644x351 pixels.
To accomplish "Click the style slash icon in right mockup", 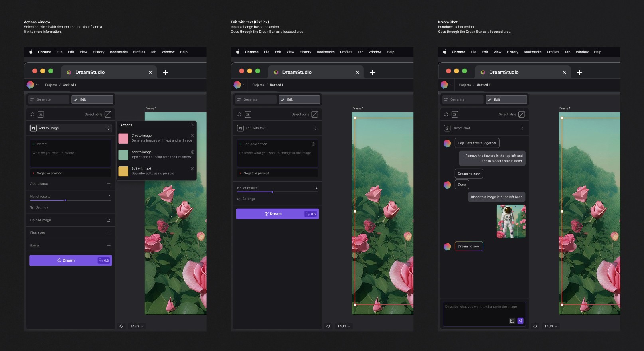I will tap(522, 114).
